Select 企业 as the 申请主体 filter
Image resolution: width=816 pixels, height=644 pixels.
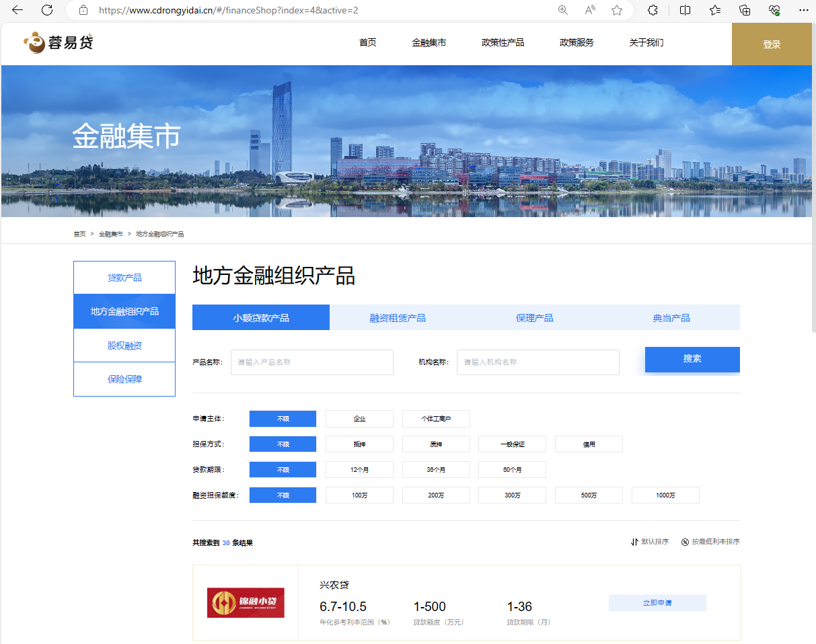point(359,418)
